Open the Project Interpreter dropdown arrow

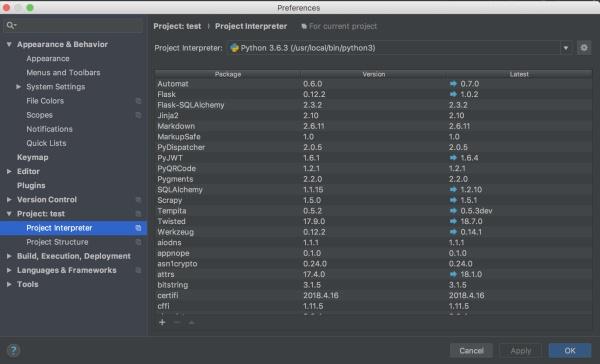click(565, 48)
